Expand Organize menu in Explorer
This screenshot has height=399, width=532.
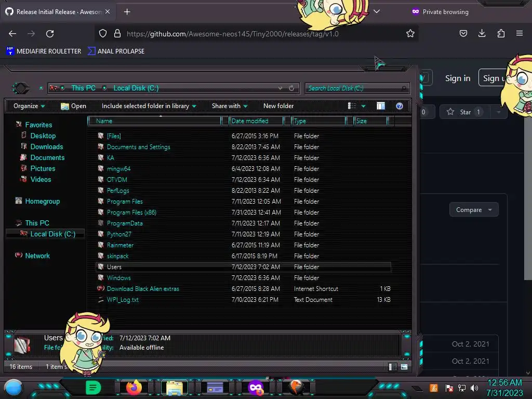[x=29, y=106]
